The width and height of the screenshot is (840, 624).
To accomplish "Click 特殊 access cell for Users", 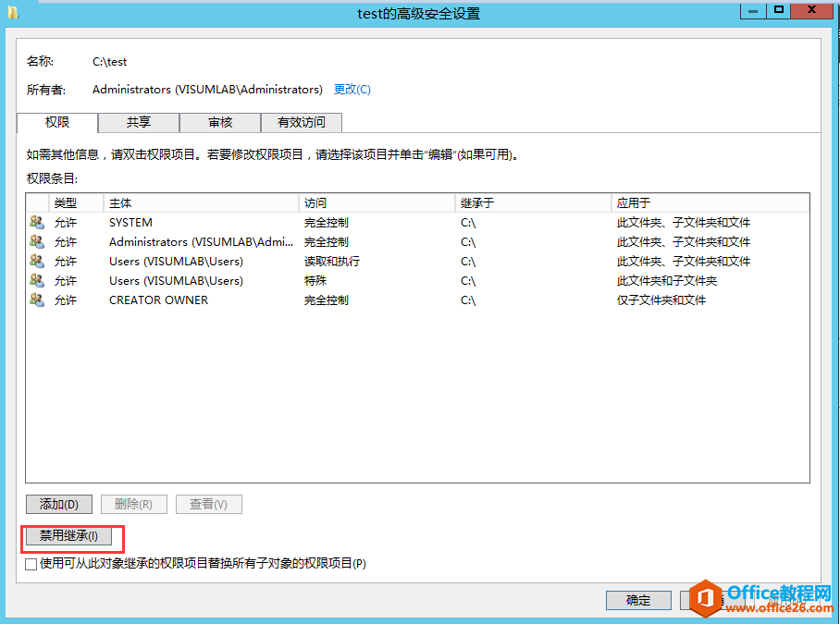I will tap(315, 280).
